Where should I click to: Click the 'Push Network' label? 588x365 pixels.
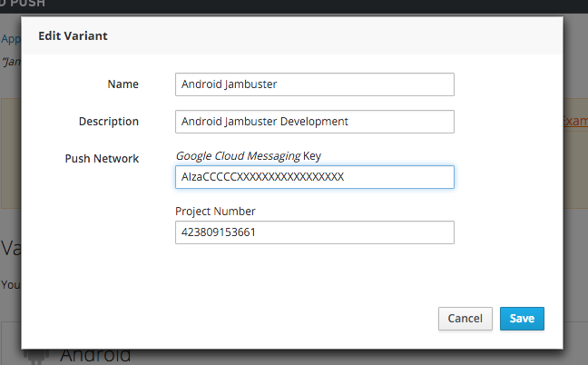pos(102,158)
